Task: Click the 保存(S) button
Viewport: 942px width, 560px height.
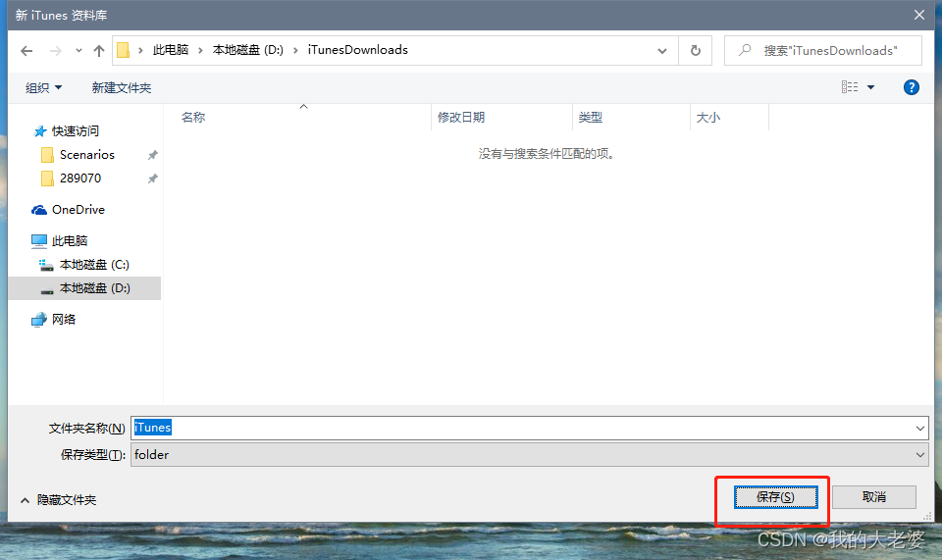Action: 775,497
